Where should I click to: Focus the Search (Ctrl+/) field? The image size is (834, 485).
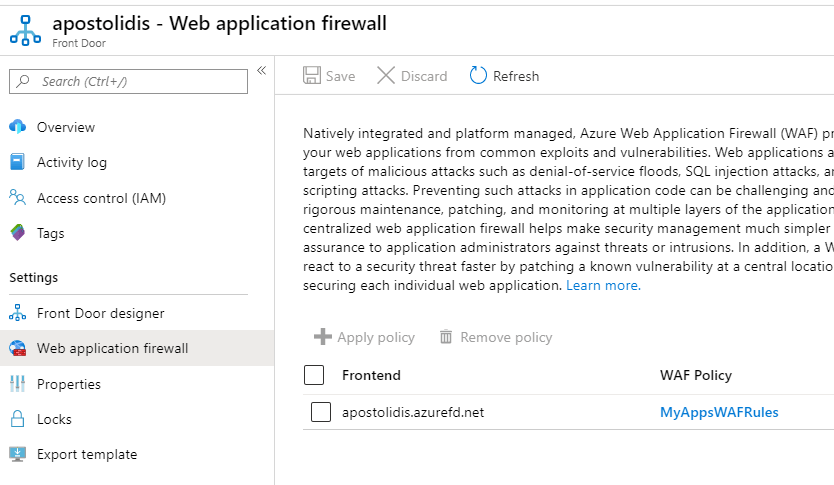point(128,81)
